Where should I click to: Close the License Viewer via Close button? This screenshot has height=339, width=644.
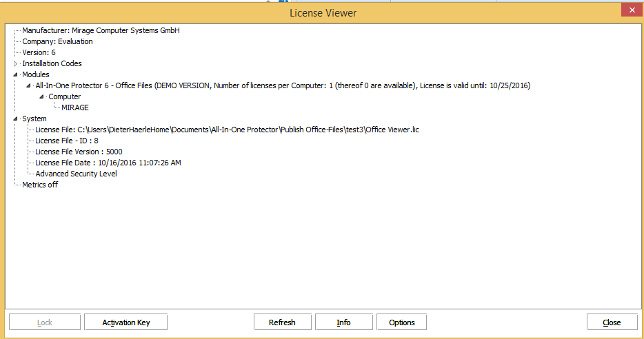tap(612, 322)
